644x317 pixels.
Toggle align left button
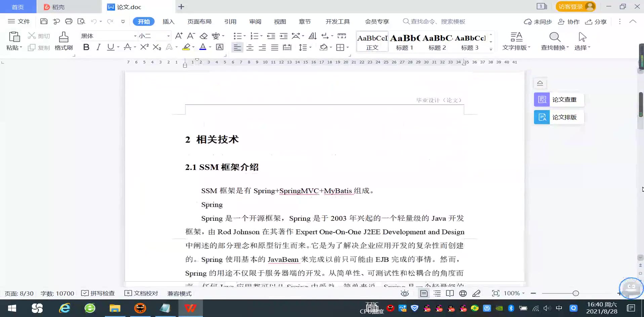click(237, 48)
